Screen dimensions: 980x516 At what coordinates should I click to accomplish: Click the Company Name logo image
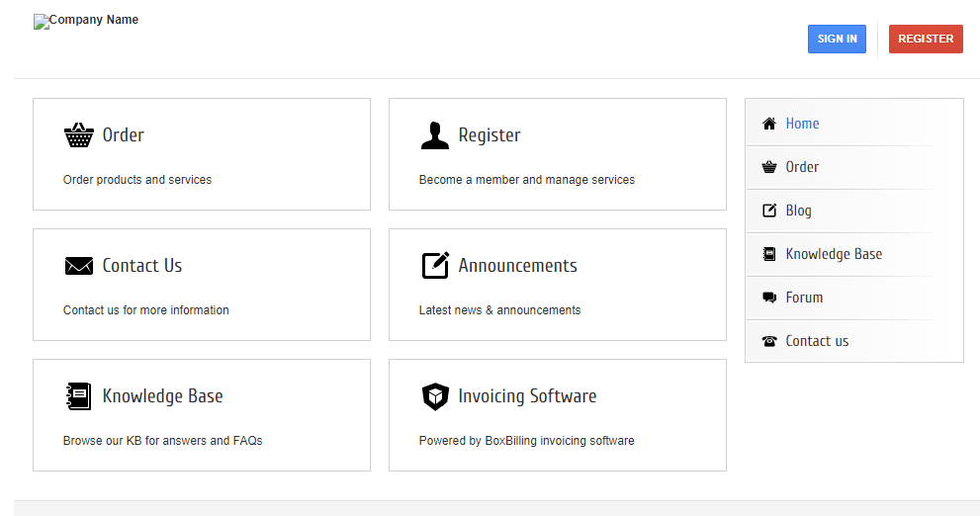coord(86,21)
